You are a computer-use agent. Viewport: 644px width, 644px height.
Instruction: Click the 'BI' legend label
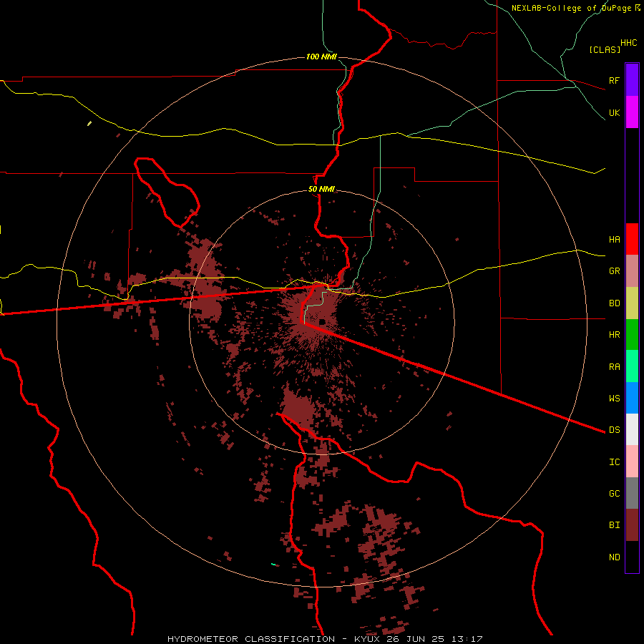pos(614,525)
